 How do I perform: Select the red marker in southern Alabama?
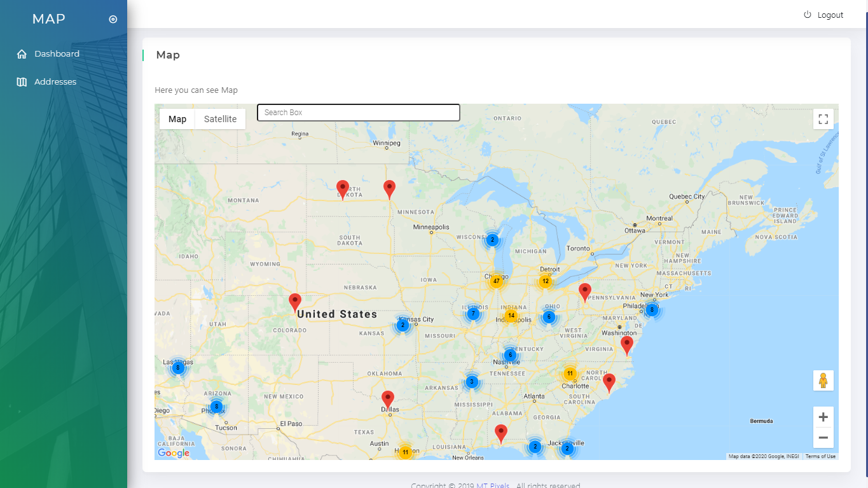click(501, 433)
